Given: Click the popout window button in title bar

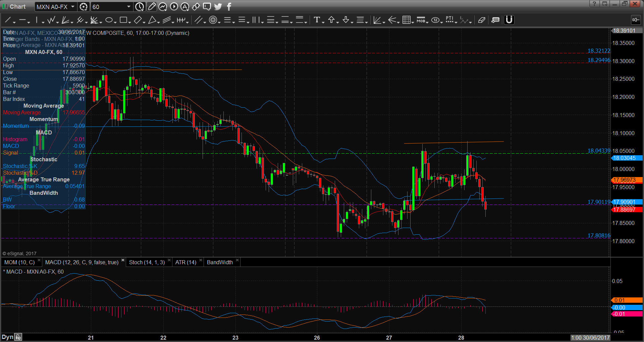Looking at the screenshot, I should click(604, 4).
